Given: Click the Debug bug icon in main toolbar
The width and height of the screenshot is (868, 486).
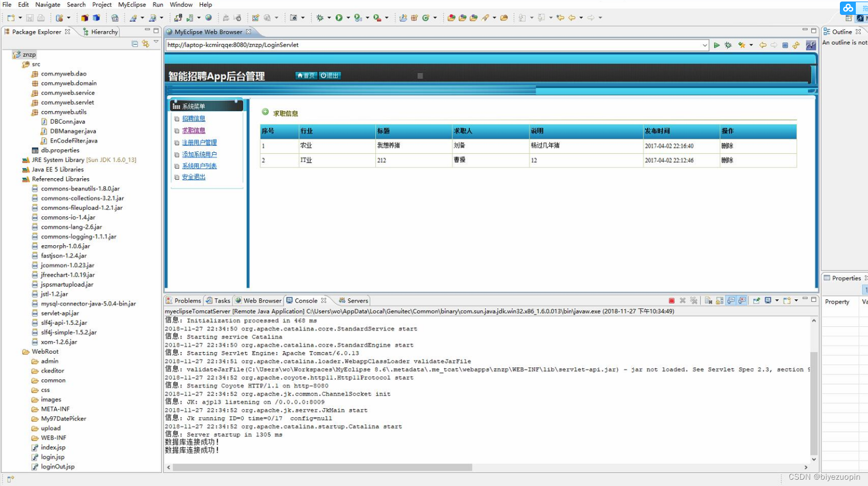Looking at the screenshot, I should click(320, 17).
